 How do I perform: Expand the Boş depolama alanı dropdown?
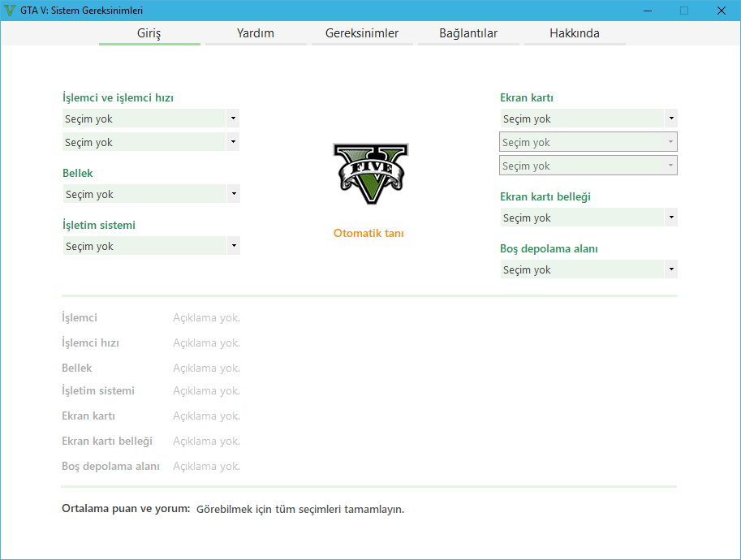[589, 269]
